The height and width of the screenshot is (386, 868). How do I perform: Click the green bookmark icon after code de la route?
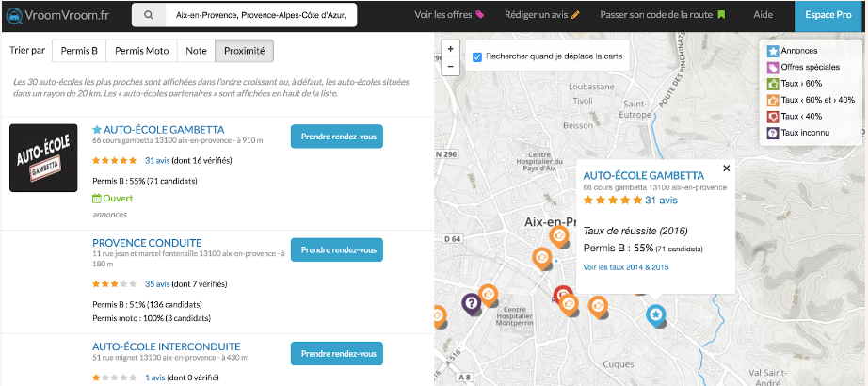point(721,15)
